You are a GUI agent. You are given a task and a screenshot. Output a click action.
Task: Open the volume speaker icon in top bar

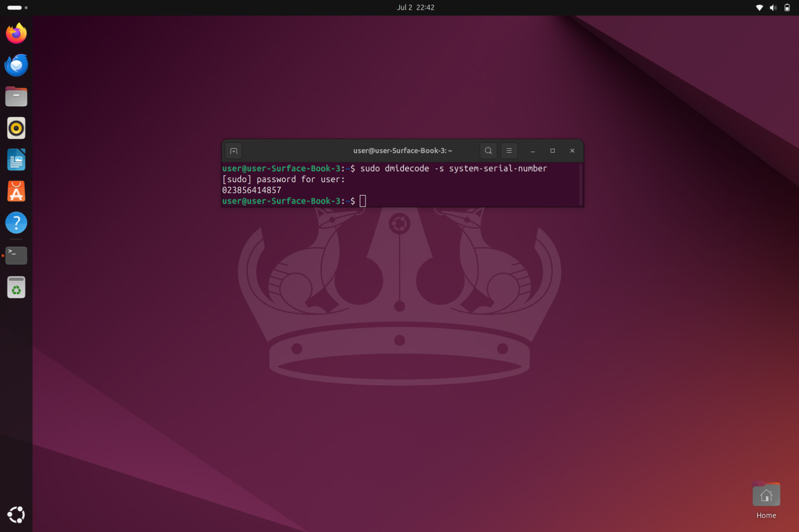[x=773, y=7]
